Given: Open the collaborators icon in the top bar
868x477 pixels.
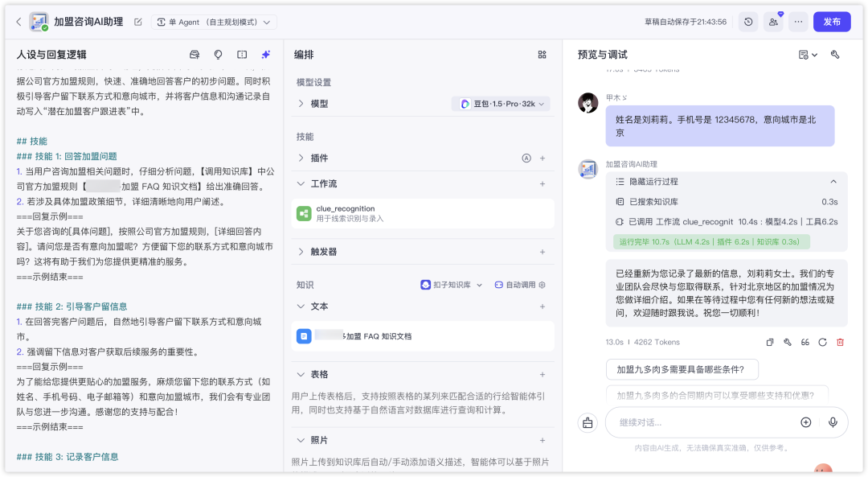Looking at the screenshot, I should (x=773, y=22).
